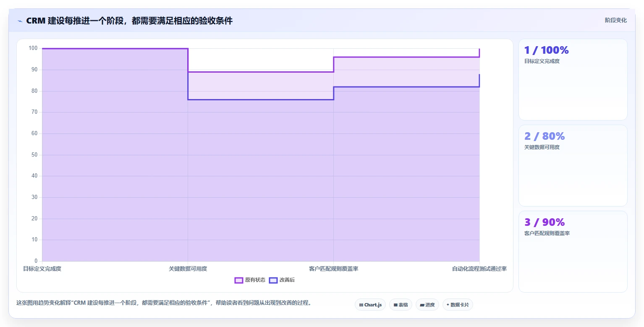Click the purple 原有状态 legend swatch

(x=239, y=280)
